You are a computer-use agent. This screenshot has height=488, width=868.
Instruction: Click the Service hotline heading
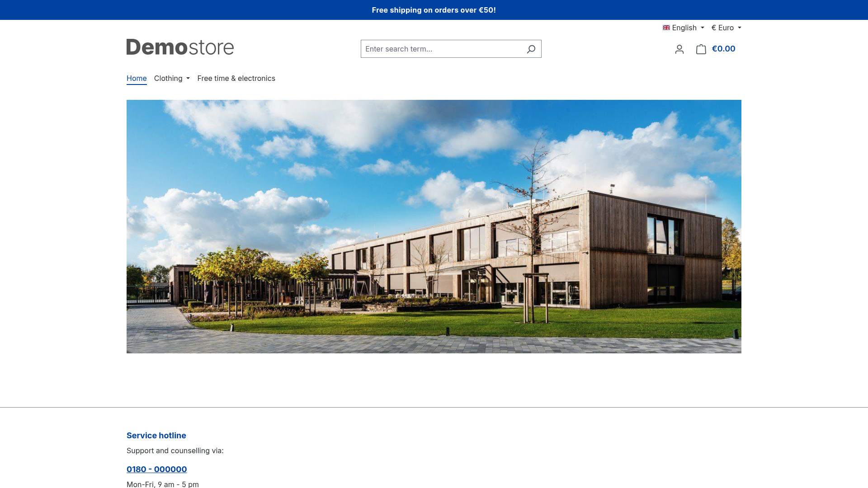tap(156, 436)
